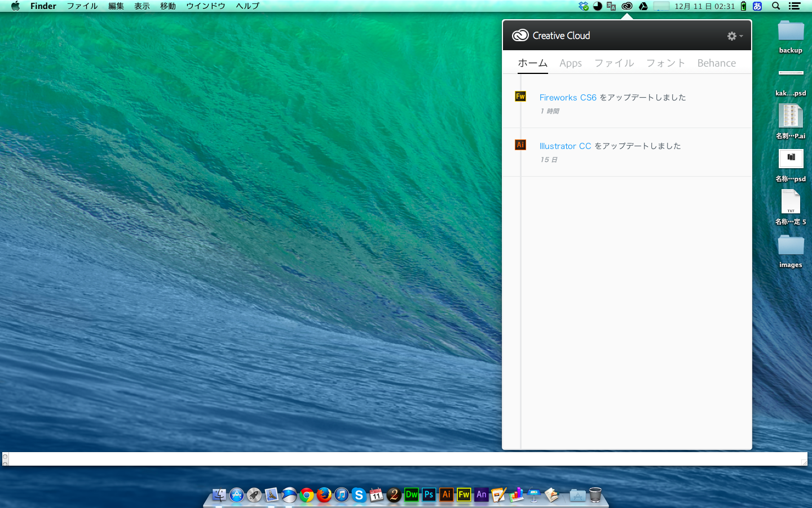Screen dimensions: 812x508
Task: Open the document-with-pencil app beside Keynote
Action: pyautogui.click(x=551, y=495)
